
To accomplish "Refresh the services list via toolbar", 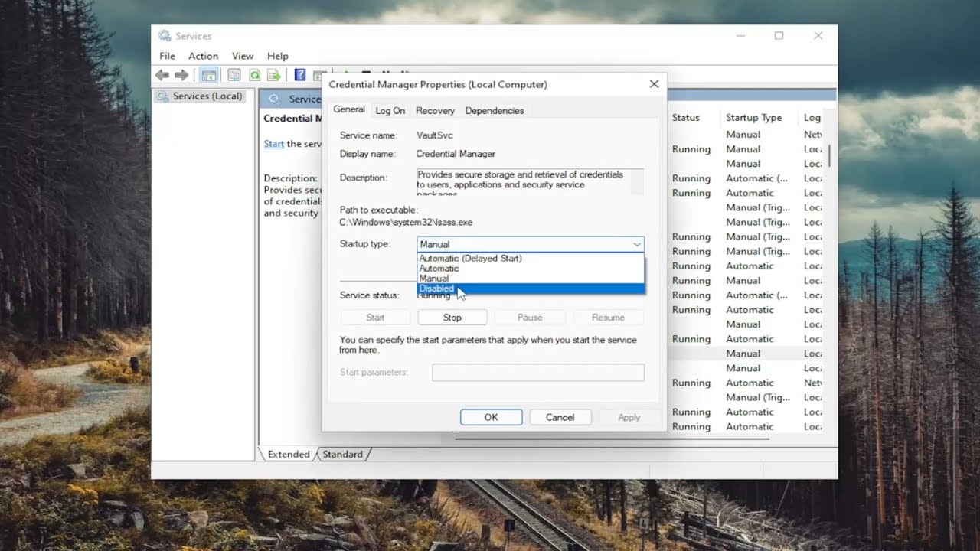I will 254,75.
